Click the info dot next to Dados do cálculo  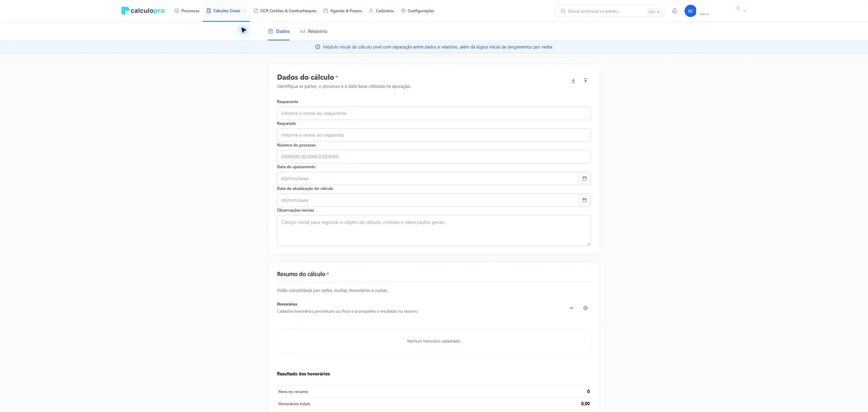337,77
